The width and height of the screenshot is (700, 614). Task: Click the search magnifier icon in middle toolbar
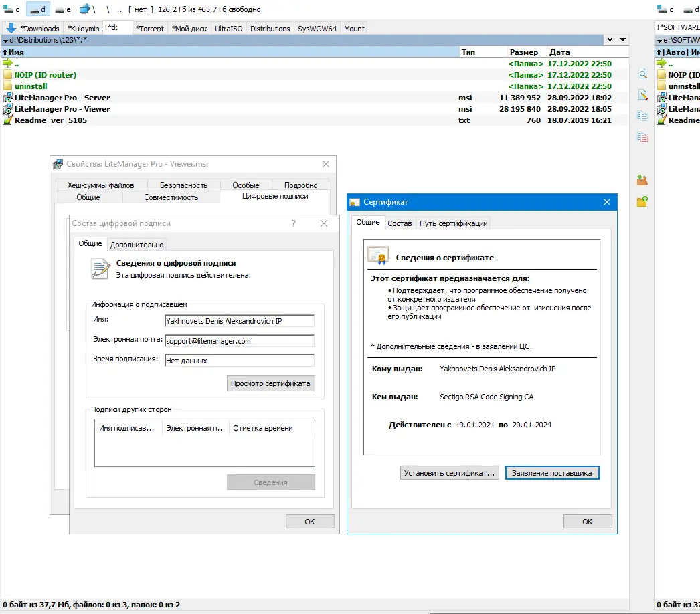pyautogui.click(x=642, y=74)
